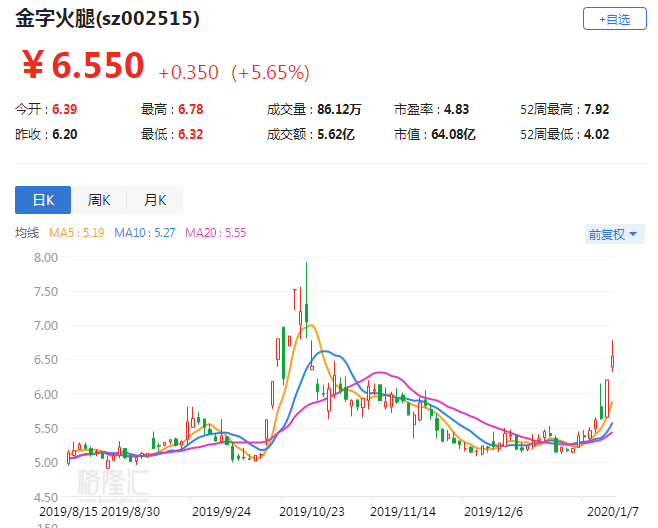This screenshot has height=528, width=658.
Task: Click 52周最高 value 7.92
Action: (x=596, y=110)
